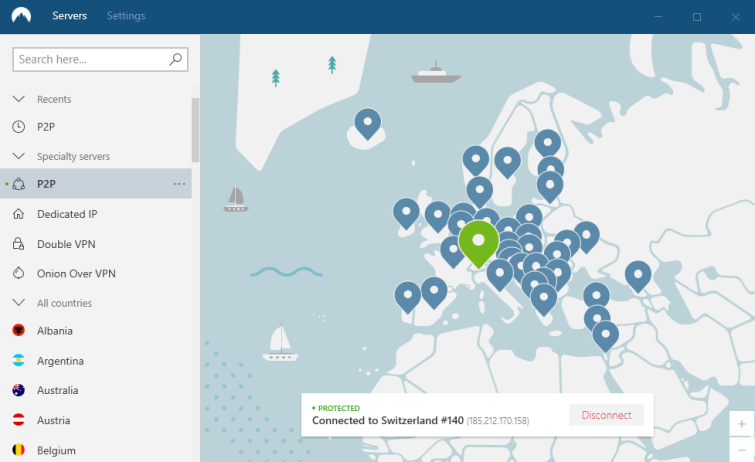Select the Recents header text
This screenshot has width=755, height=462.
point(54,99)
